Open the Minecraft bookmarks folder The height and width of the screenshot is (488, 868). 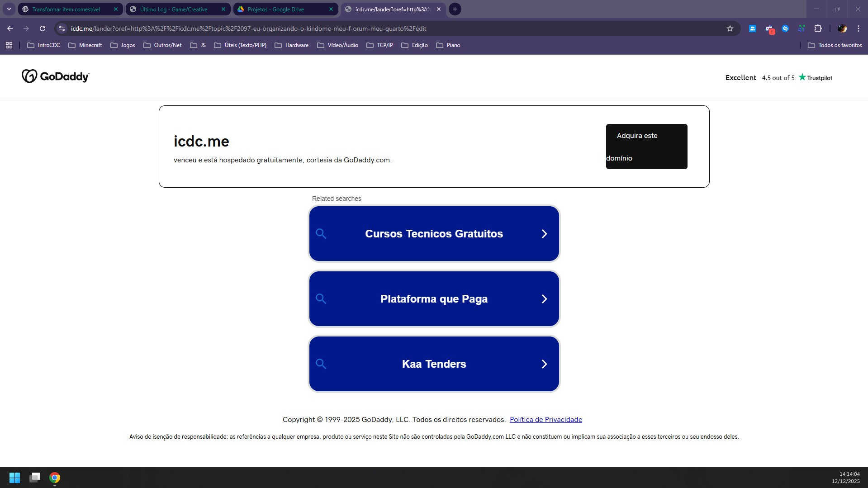85,45
